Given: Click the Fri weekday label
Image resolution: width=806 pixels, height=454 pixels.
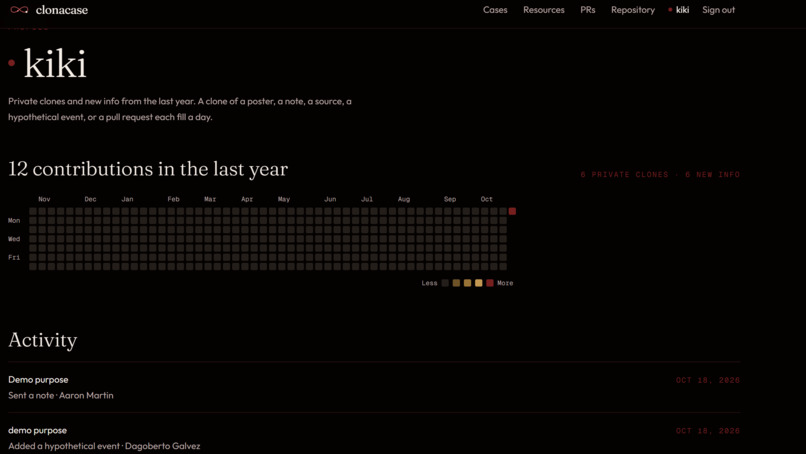Looking at the screenshot, I should click(14, 258).
